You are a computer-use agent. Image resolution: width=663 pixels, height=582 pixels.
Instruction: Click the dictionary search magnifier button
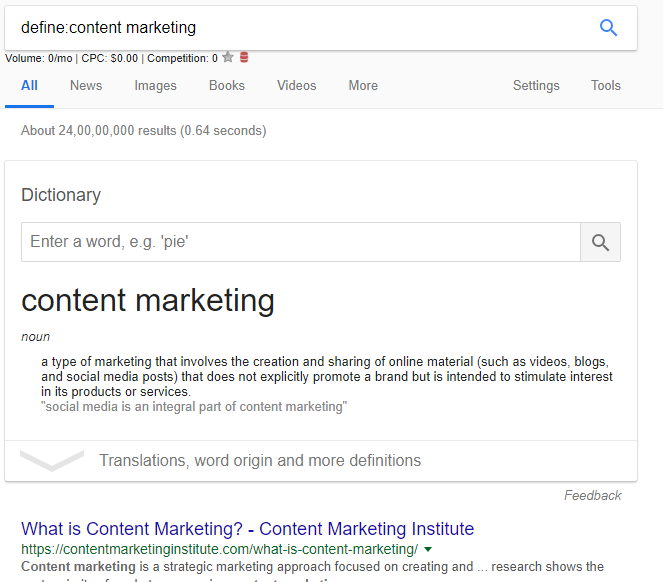(x=600, y=242)
